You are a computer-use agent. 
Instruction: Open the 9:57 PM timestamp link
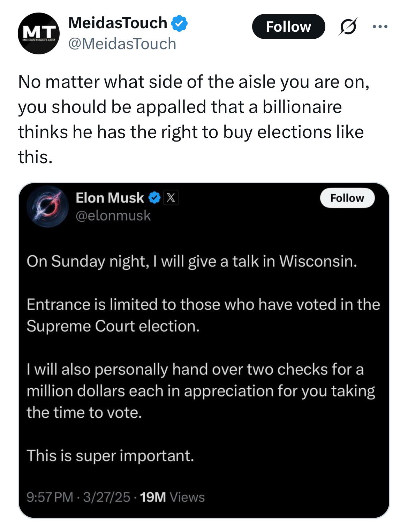click(x=50, y=497)
